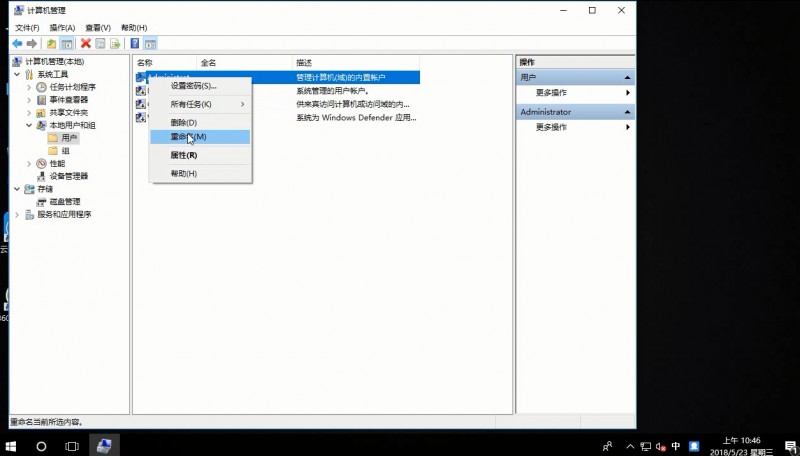Image resolution: width=800 pixels, height=456 pixels.
Task: Open the 帮助(H) menu in menu bar
Action: 134,28
